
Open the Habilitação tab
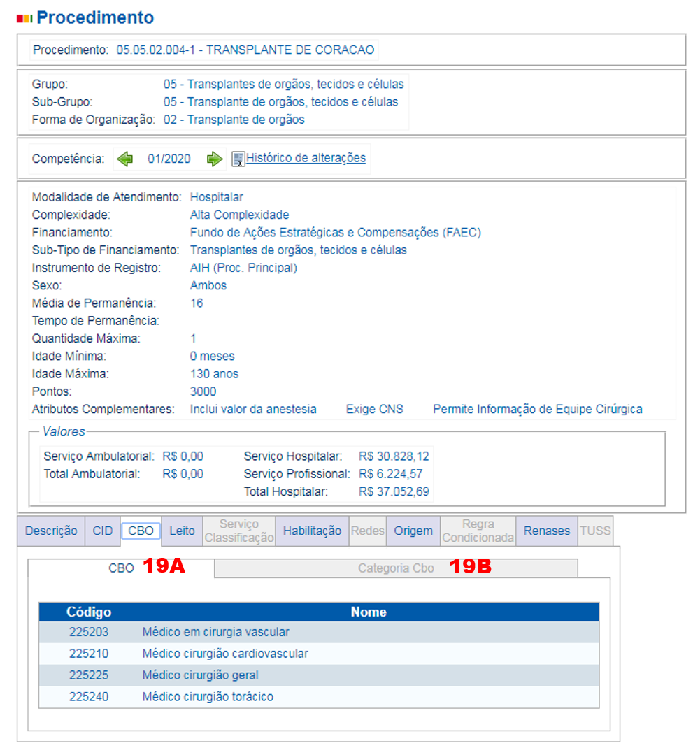point(312,531)
